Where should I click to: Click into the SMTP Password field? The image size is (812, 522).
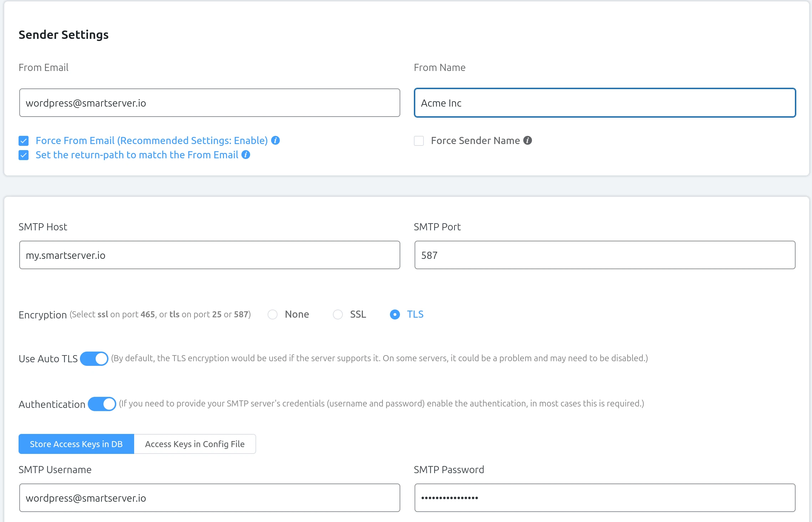point(605,498)
